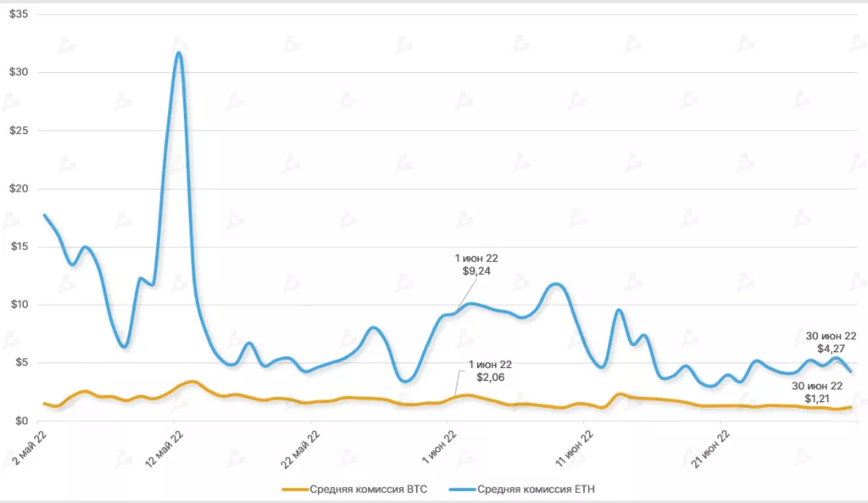Click the 1 июн 22 $9,24 data label
This screenshot has height=503, width=868.
[473, 265]
